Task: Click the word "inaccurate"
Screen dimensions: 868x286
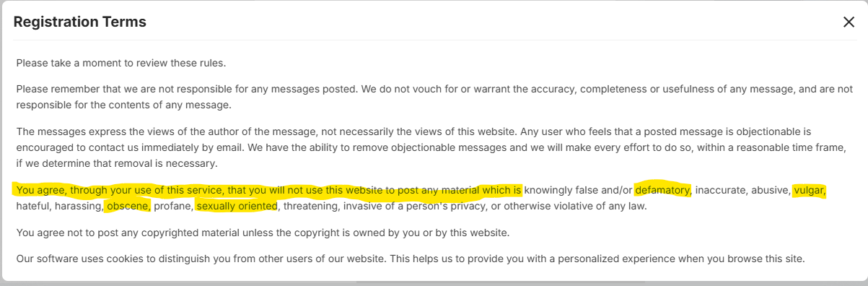Action: click(720, 191)
